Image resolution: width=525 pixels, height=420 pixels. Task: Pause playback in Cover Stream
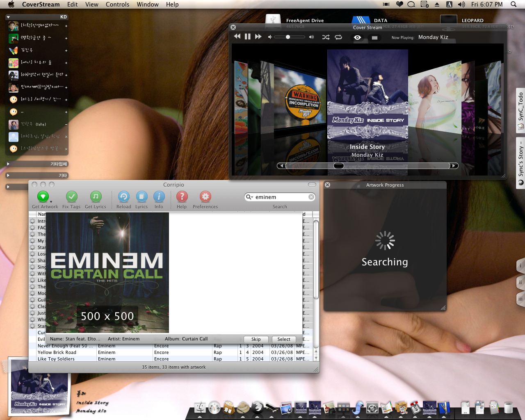click(x=248, y=37)
